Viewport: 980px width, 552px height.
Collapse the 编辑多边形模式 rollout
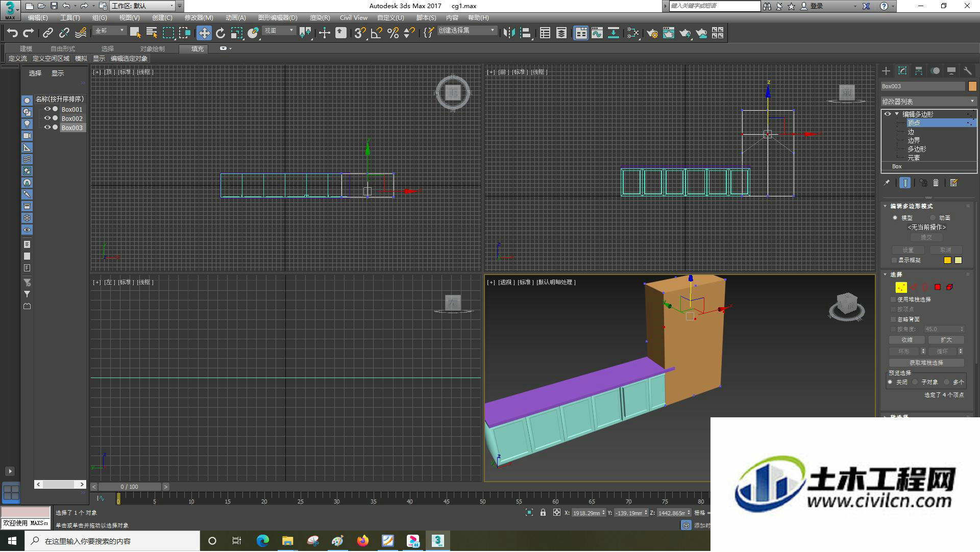pos(885,206)
